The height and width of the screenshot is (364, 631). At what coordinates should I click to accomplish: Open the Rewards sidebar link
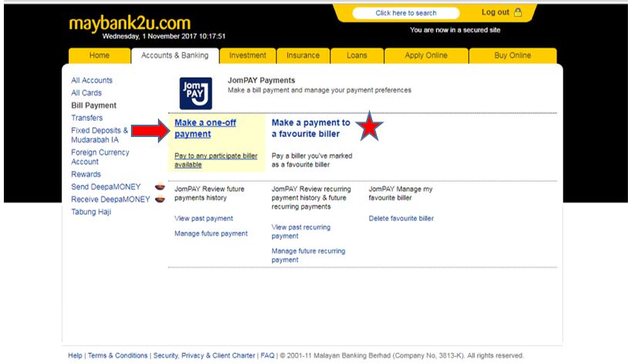(x=86, y=174)
